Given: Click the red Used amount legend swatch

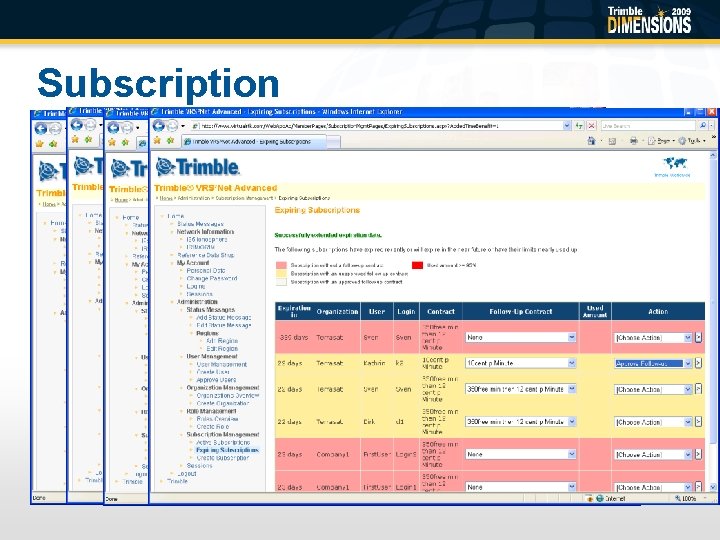Looking at the screenshot, I should coord(417,265).
